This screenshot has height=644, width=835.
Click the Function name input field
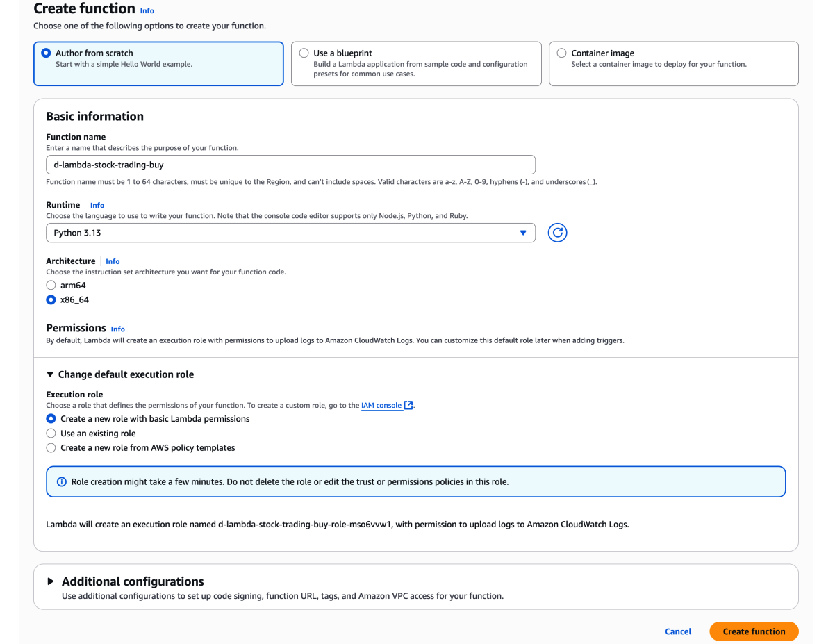(x=290, y=165)
